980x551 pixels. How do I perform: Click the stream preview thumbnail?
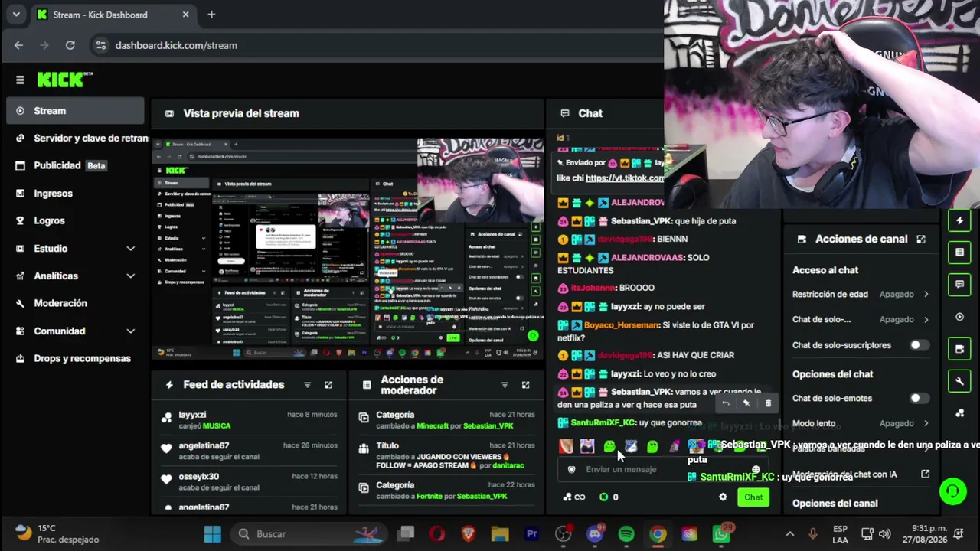(348, 249)
